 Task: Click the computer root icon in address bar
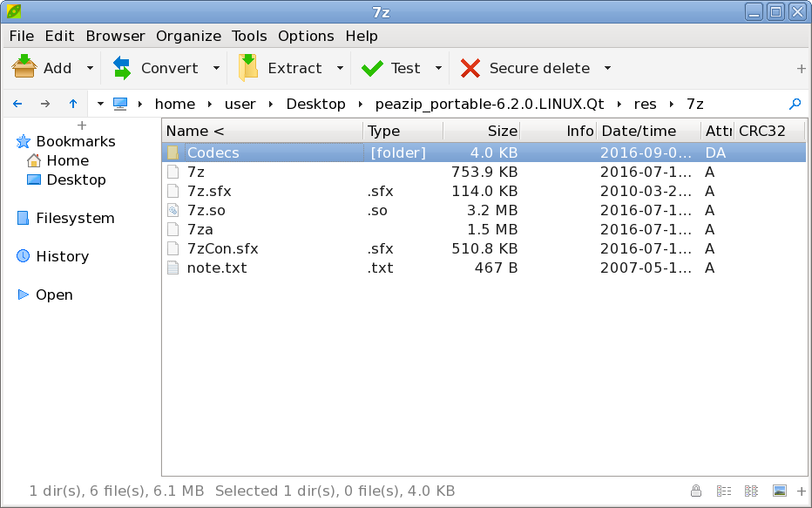coord(120,104)
